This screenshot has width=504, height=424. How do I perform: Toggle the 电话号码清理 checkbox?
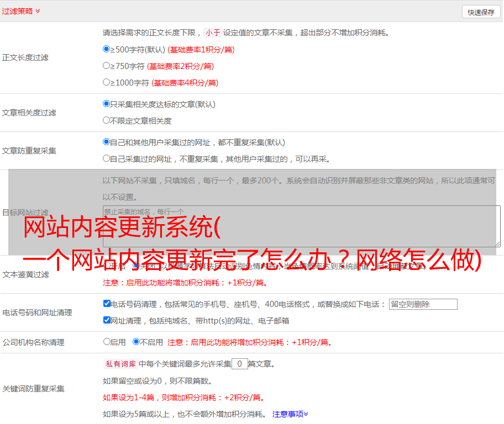click(107, 304)
